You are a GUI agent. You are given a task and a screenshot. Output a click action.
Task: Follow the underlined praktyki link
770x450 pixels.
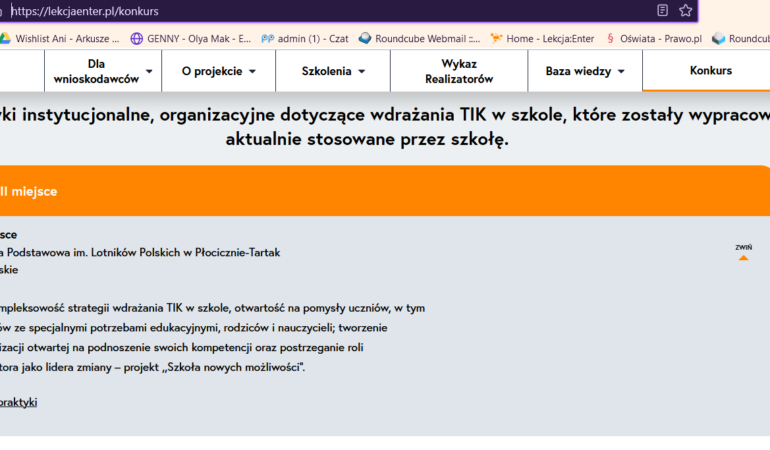18,402
